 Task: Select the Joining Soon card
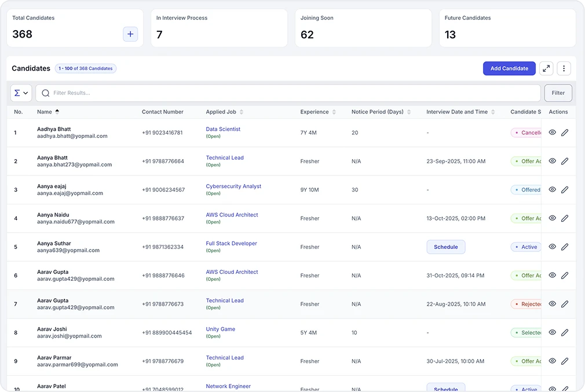tap(363, 28)
